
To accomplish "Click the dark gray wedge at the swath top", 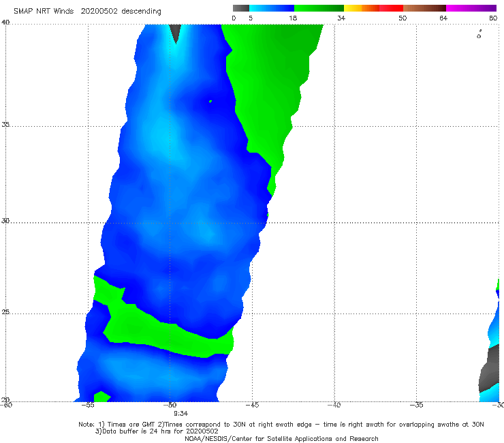I will pyautogui.click(x=175, y=33).
